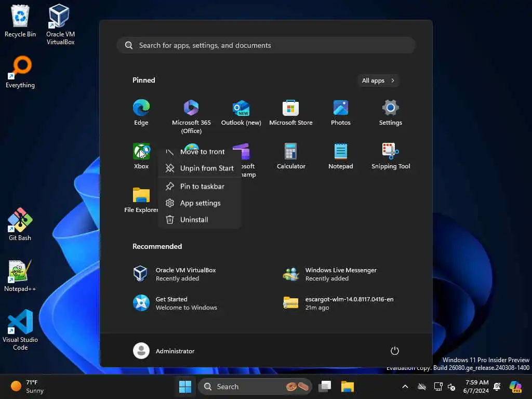The height and width of the screenshot is (399, 532).
Task: Click the network status tray icon
Action: 438,387
